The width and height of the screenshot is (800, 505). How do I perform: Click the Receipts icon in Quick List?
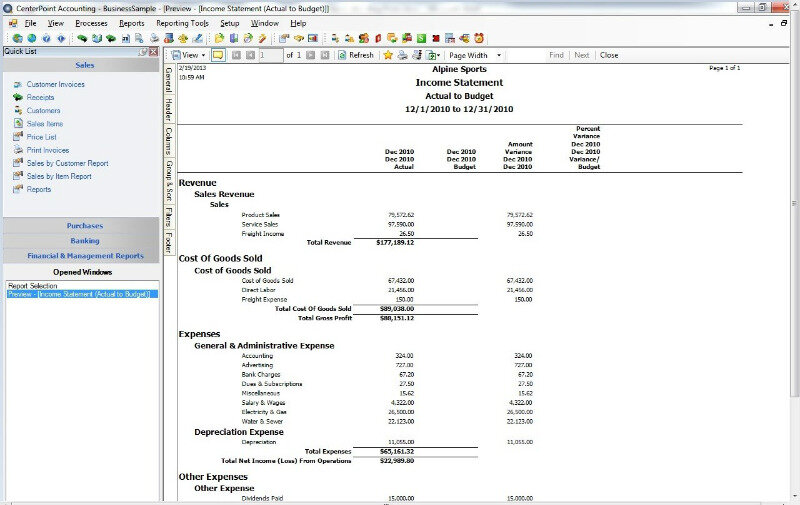[18, 97]
